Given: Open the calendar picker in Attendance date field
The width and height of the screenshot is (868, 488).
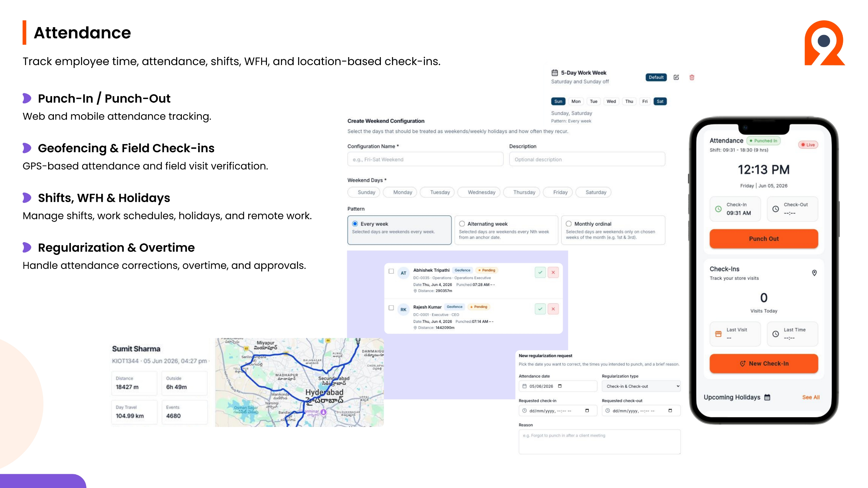Looking at the screenshot, I should (x=559, y=386).
